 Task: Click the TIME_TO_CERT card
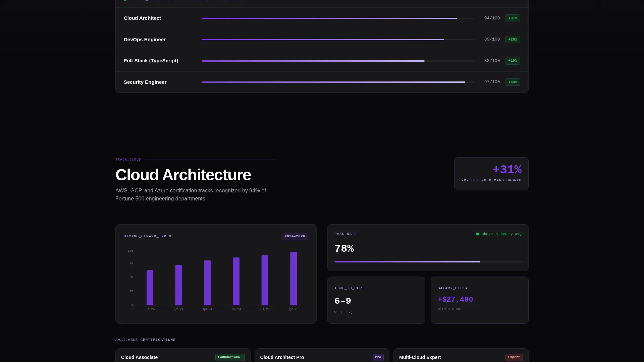point(376,300)
